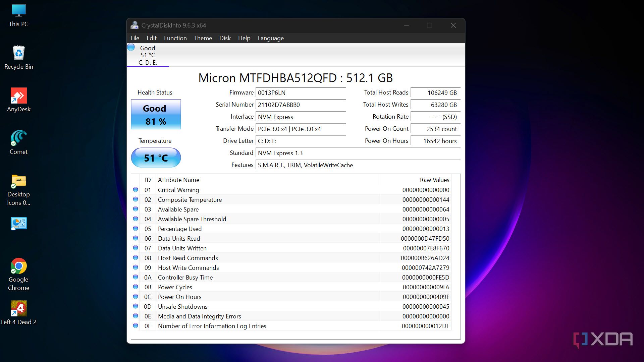Screen dimensions: 644x362
Task: Click the 51 °C temperature button
Action: [x=156, y=158]
